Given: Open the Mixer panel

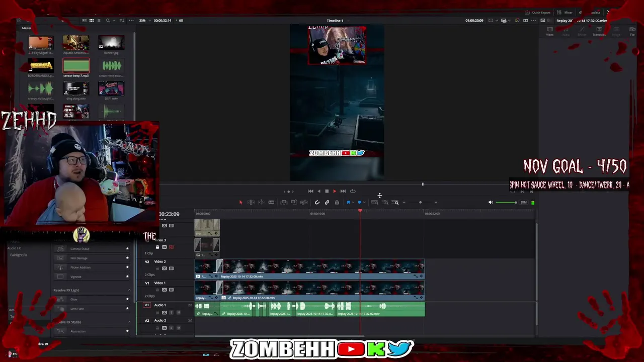Looking at the screenshot, I should pos(565,13).
